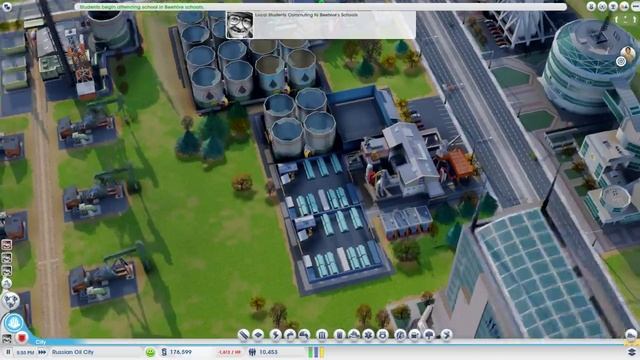Open the trophy achievements icon top right
The height and width of the screenshot is (360, 640).
tap(613, 6)
